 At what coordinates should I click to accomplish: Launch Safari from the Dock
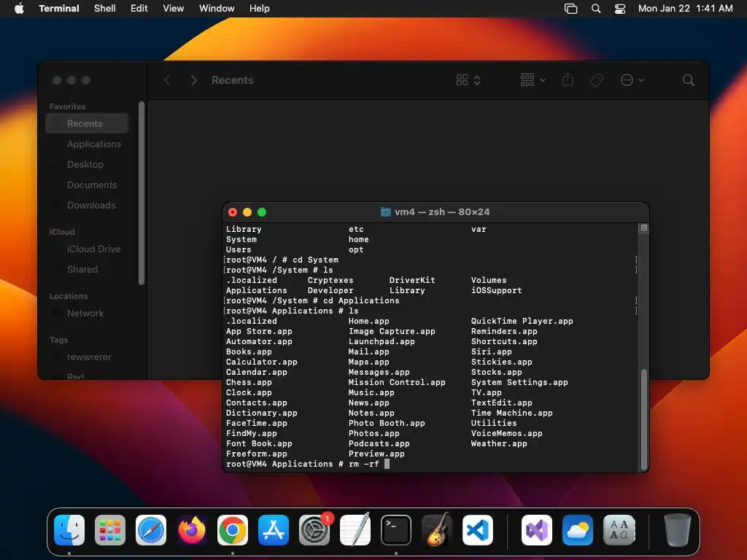151,530
